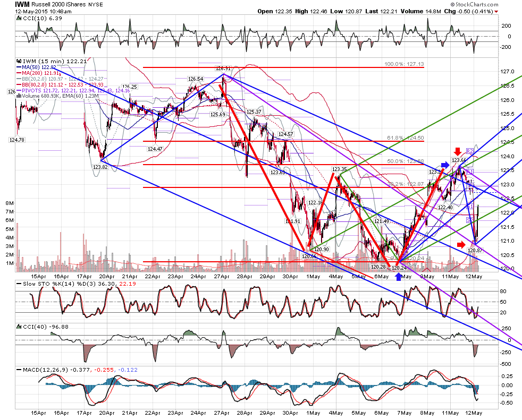Click the '38.2%: 122.87' Fibonacci label
Viewport: 522px width, 420px height.
click(x=406, y=184)
